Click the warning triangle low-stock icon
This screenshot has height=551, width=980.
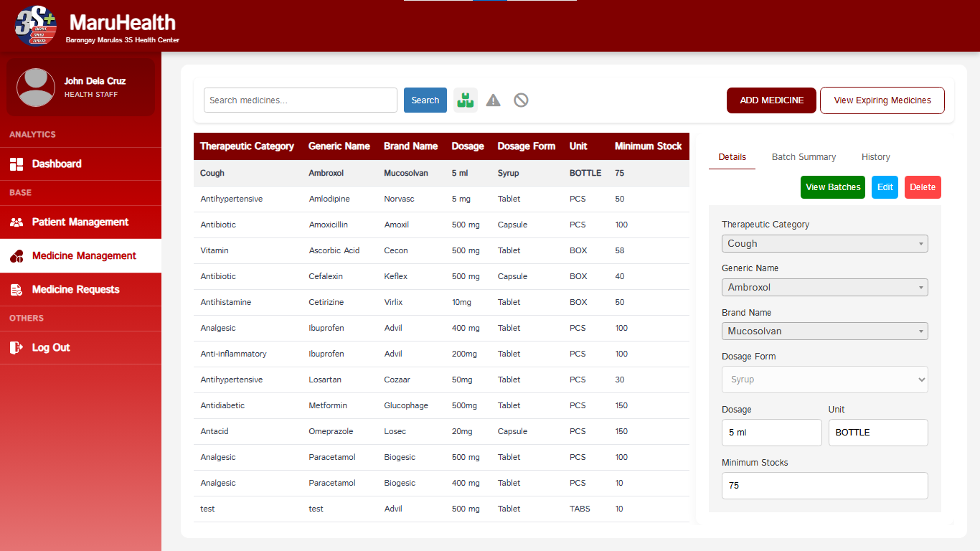493,100
